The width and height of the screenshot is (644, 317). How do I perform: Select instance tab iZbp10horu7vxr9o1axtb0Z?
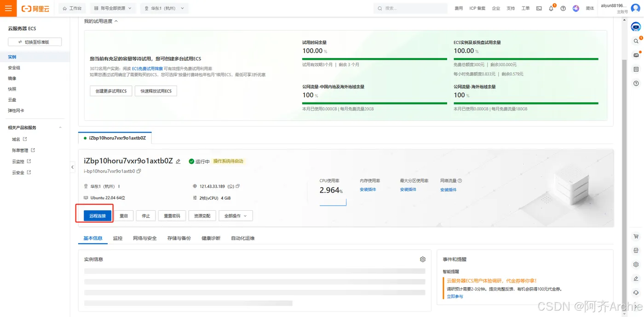pos(115,138)
